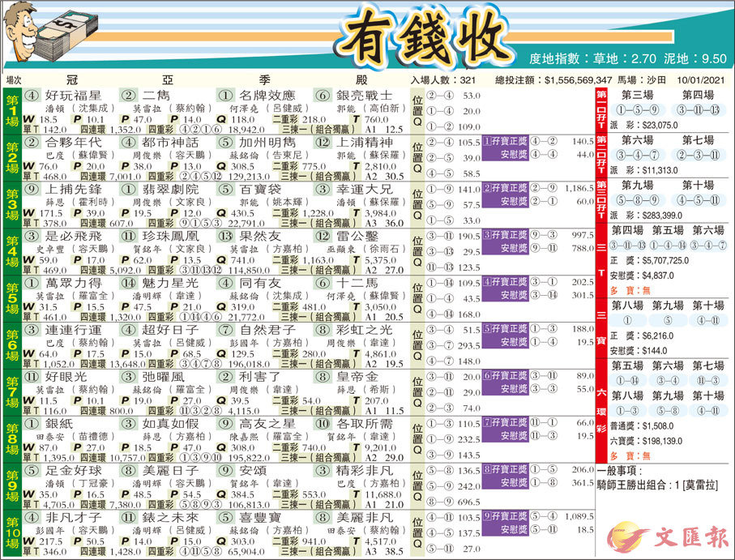The image size is (735, 560).
Task: Click the 9孖寶正獎 purple label
Action: (504, 515)
